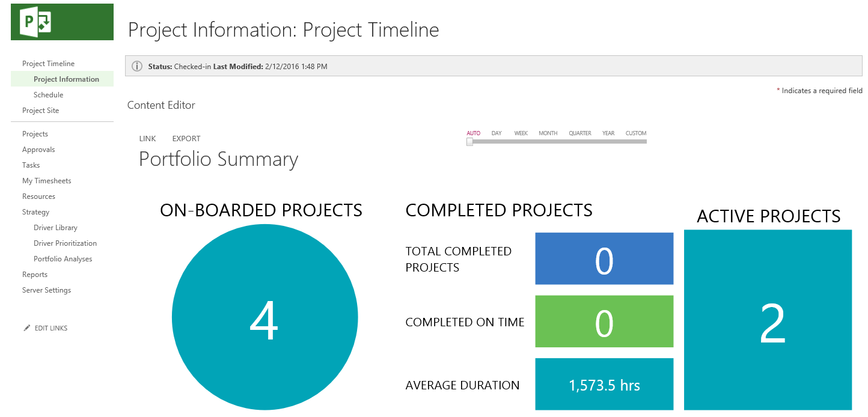Open Strategy in the sidebar
This screenshot has height=417, width=868.
point(35,212)
